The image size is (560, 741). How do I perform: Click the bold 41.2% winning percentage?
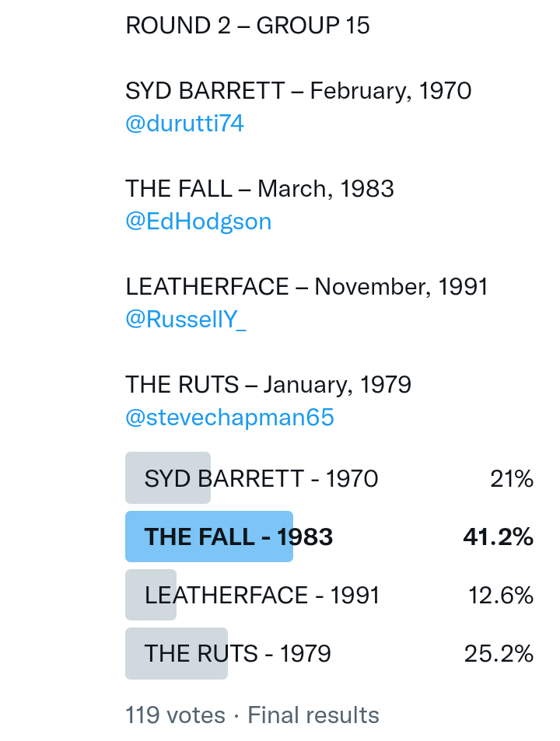coord(498,537)
